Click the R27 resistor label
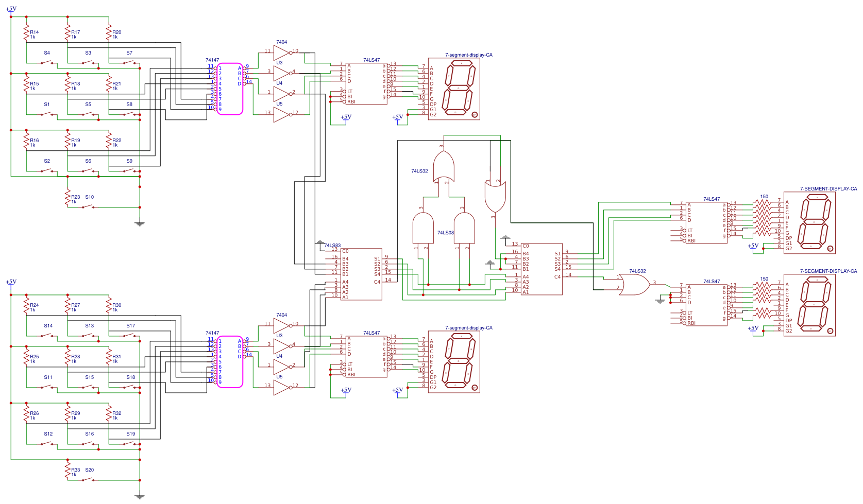 (x=76, y=305)
